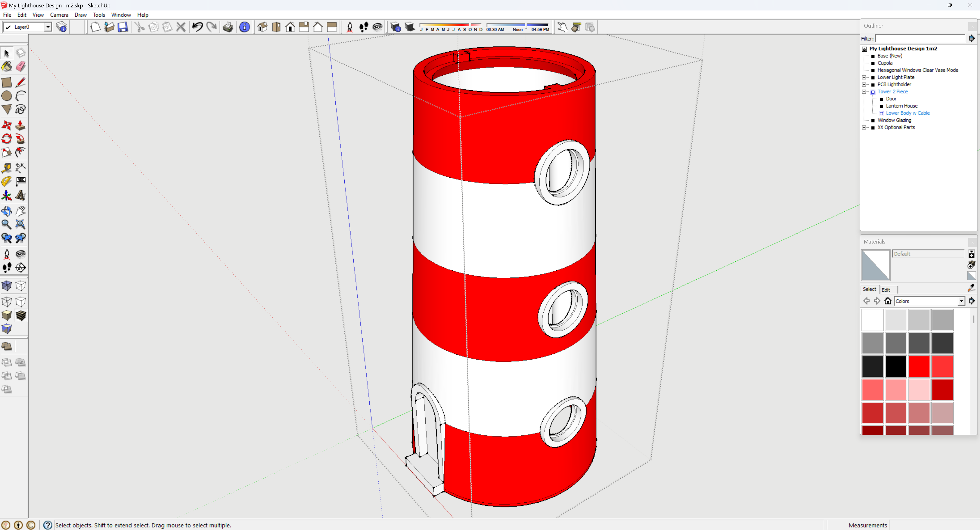The image size is (980, 530).
Task: Toggle X-Ray face style
Action: point(7,286)
